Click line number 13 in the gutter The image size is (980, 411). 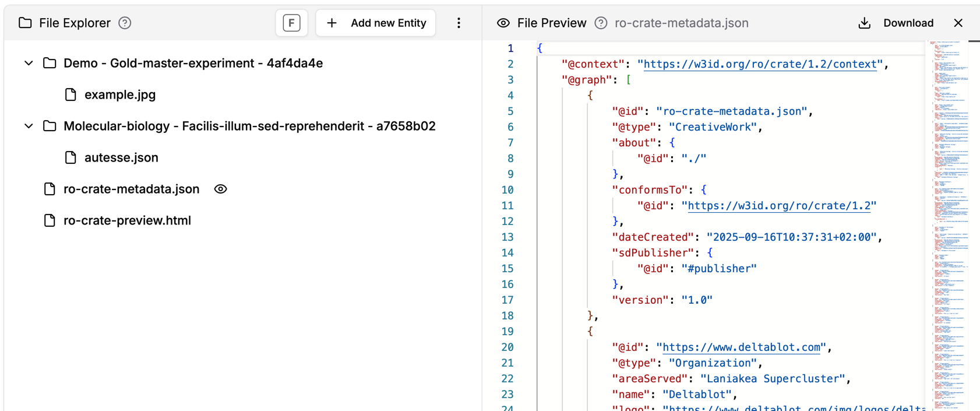(507, 237)
